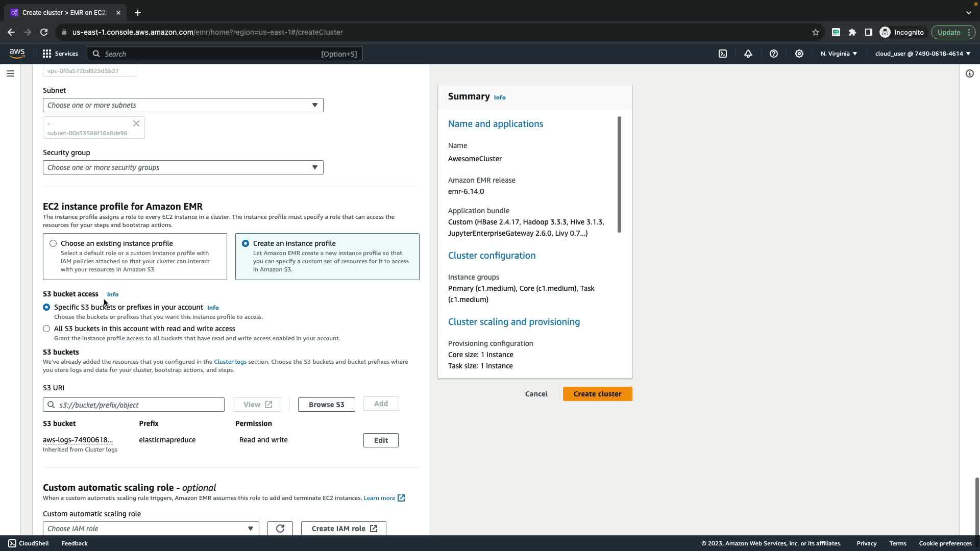Image resolution: width=980 pixels, height=551 pixels.
Task: Select Choose an existing instance profile
Action: 53,243
